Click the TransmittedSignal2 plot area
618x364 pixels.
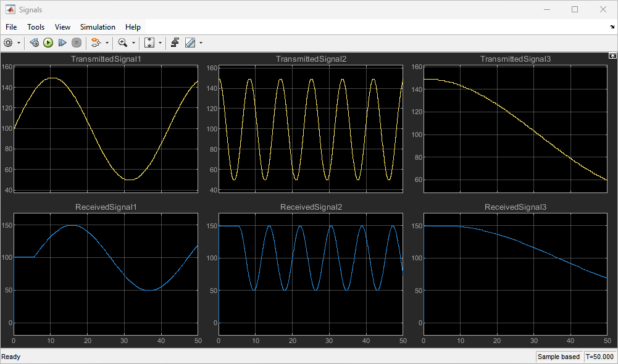pos(311,128)
